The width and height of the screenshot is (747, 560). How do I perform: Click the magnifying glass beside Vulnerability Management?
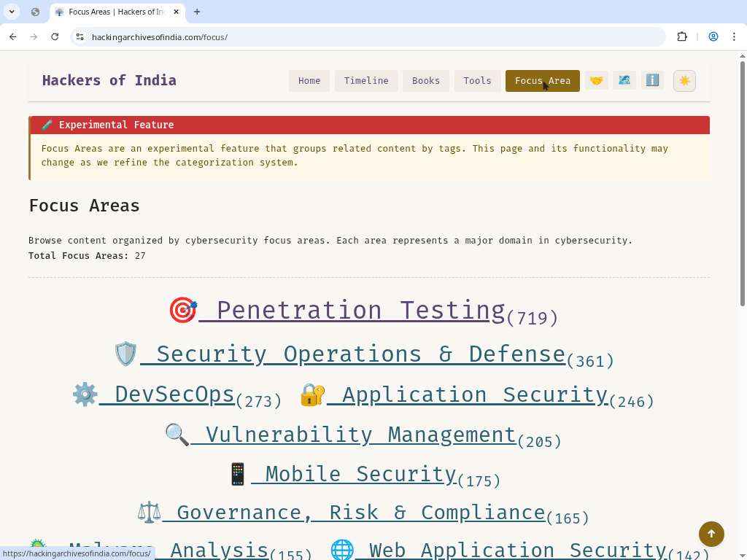click(175, 434)
